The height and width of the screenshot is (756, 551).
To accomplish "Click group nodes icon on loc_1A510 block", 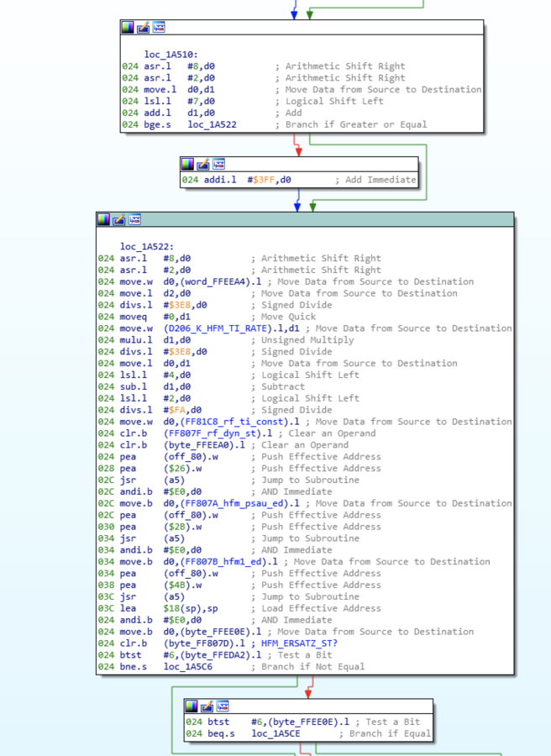I will pos(158,28).
